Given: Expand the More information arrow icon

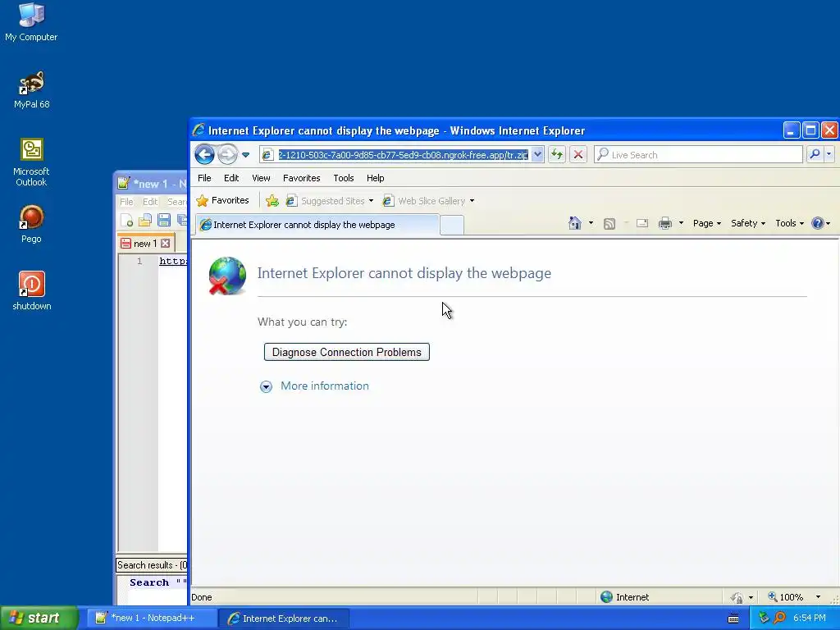Looking at the screenshot, I should click(x=266, y=386).
